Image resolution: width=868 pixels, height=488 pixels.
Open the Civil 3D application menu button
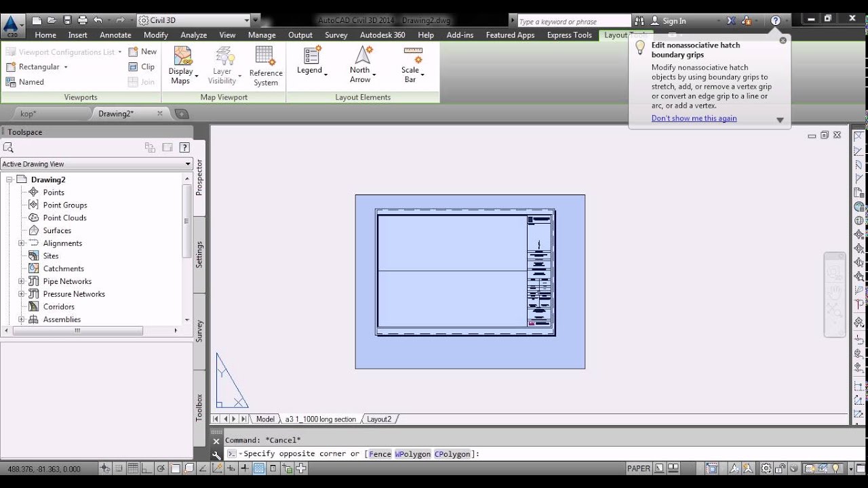pos(12,27)
